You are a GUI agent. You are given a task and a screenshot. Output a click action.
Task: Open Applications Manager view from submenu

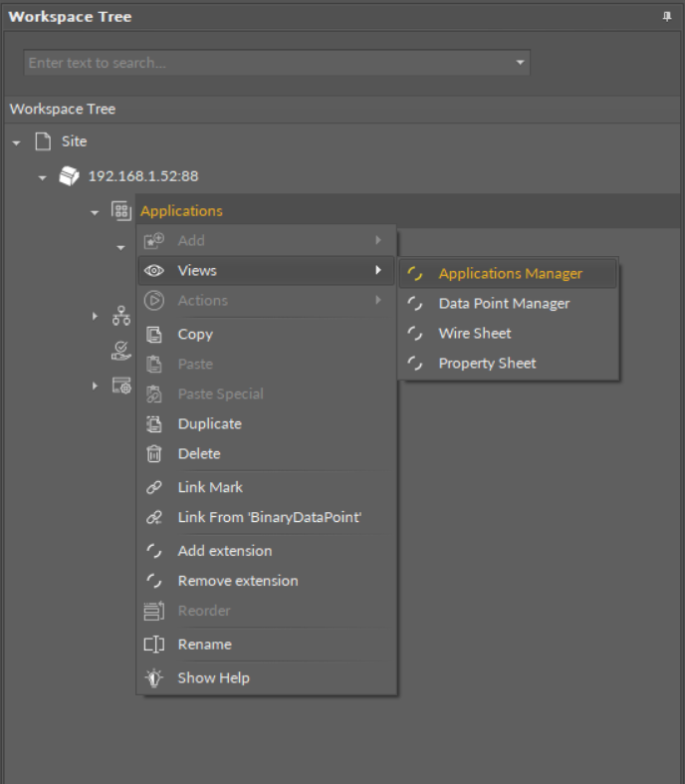click(510, 274)
